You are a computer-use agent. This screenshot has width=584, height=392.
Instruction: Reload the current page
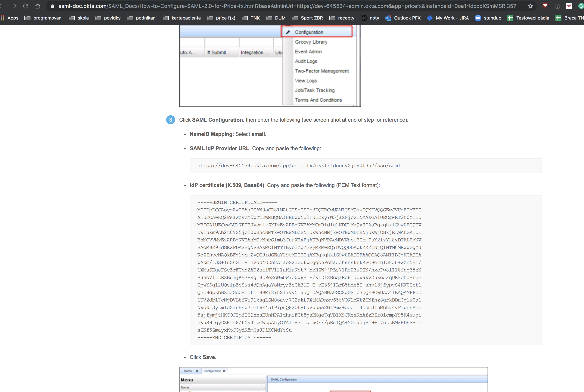[26, 6]
